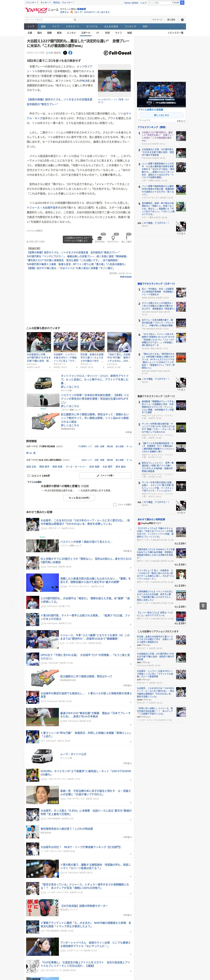Select the エンタメ category
The height and width of the screenshot is (980, 210).
click(x=71, y=33)
